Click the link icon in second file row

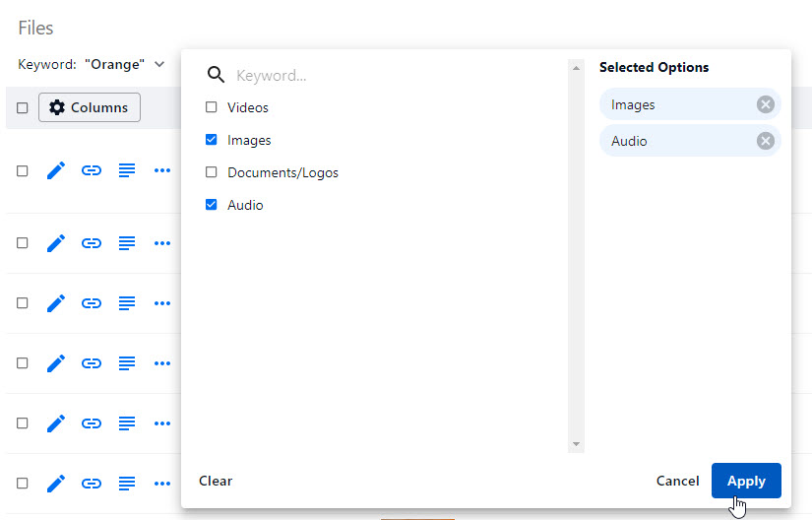[x=92, y=242]
